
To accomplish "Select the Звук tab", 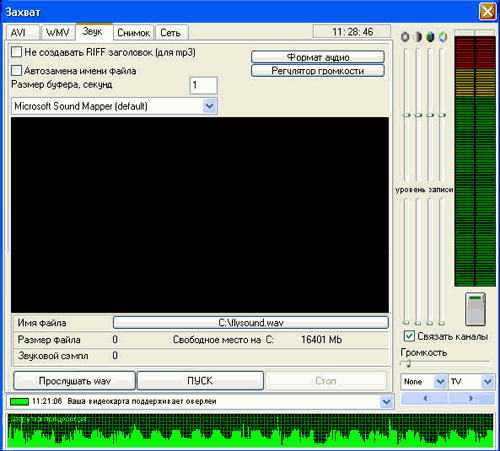I will tap(94, 32).
